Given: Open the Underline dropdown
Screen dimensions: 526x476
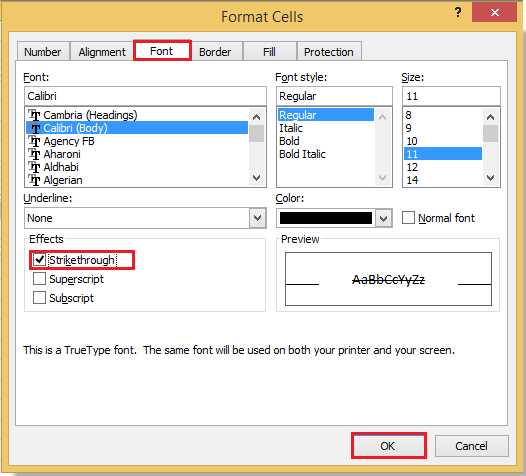Looking at the screenshot, I should [x=258, y=218].
